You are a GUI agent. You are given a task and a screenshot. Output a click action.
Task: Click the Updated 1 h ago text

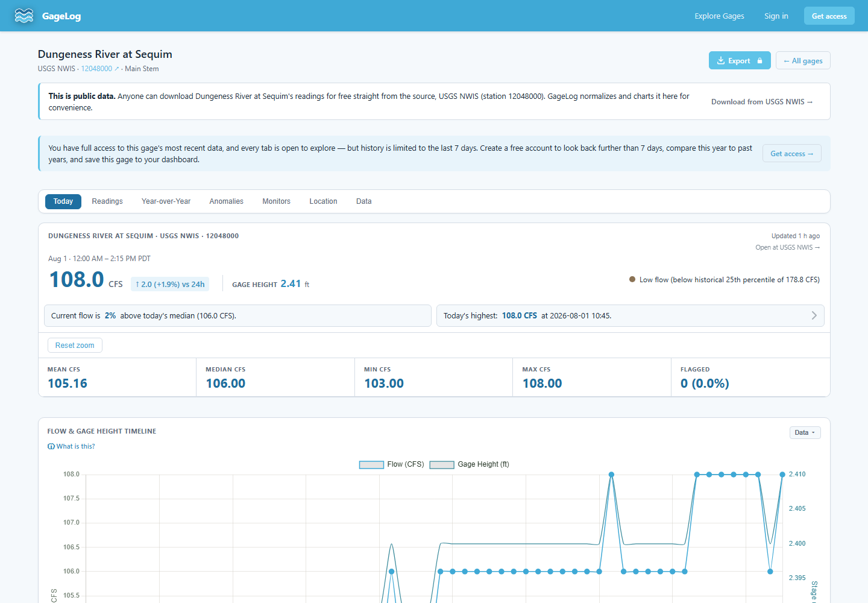795,236
